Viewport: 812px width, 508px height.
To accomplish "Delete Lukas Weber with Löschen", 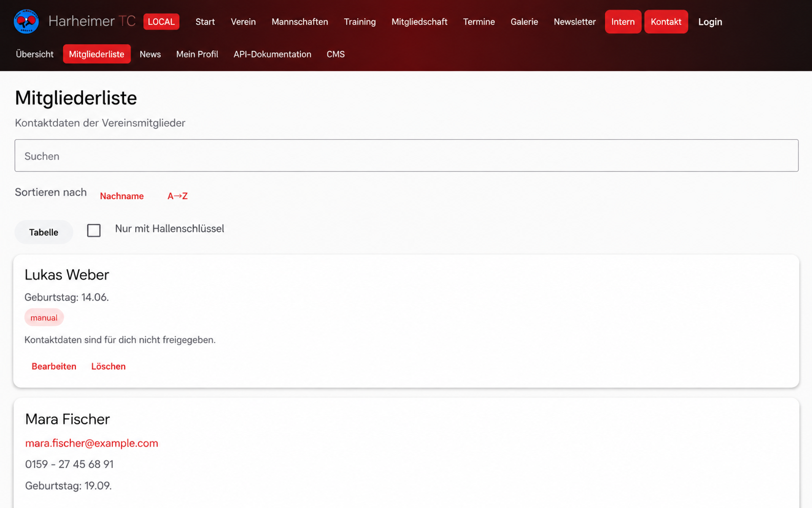I will tap(109, 367).
